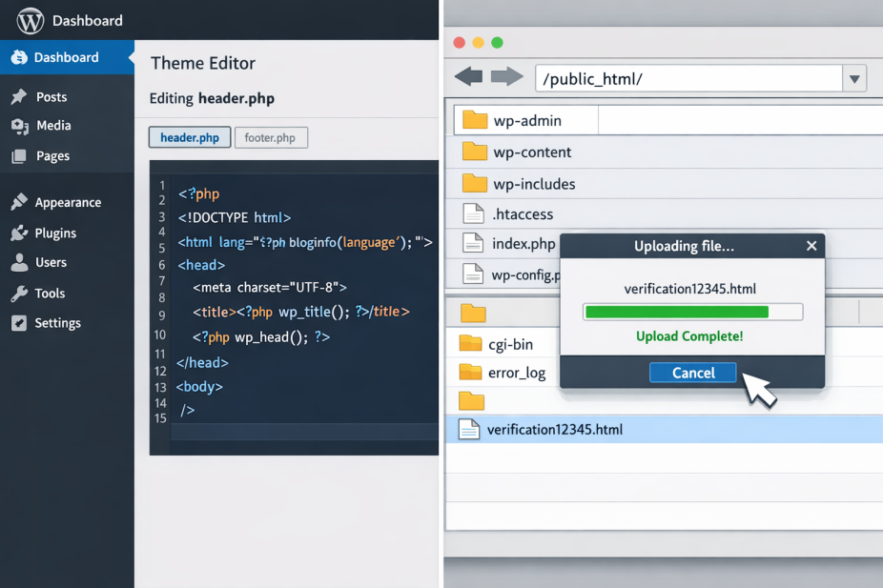Click the wp_head() code line
This screenshot has width=883, height=588.
tap(261, 337)
